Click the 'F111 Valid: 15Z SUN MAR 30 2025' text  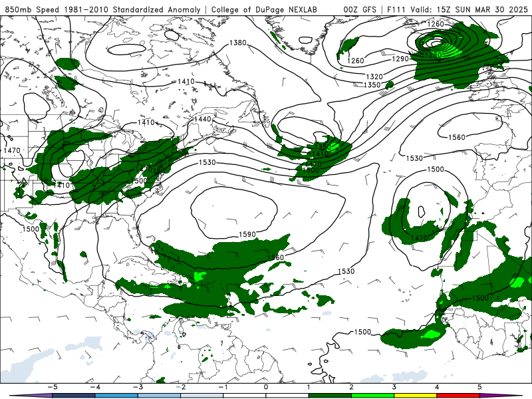tap(458, 9)
